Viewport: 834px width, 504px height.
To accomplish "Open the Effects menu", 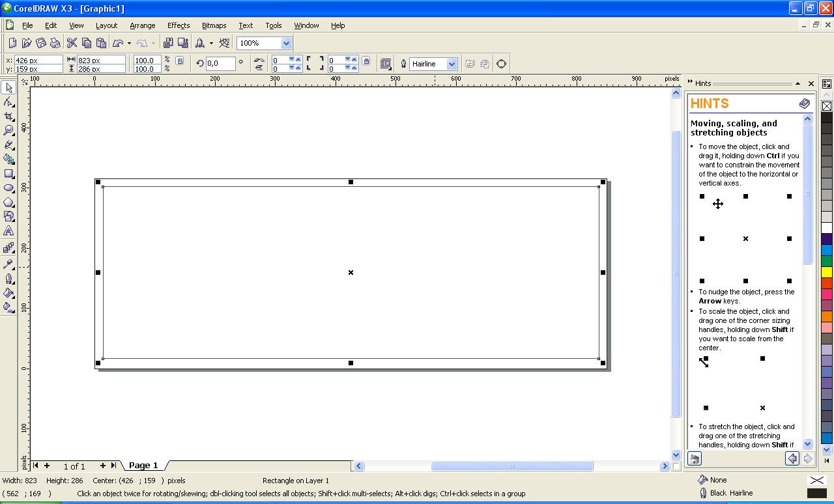I will click(178, 25).
